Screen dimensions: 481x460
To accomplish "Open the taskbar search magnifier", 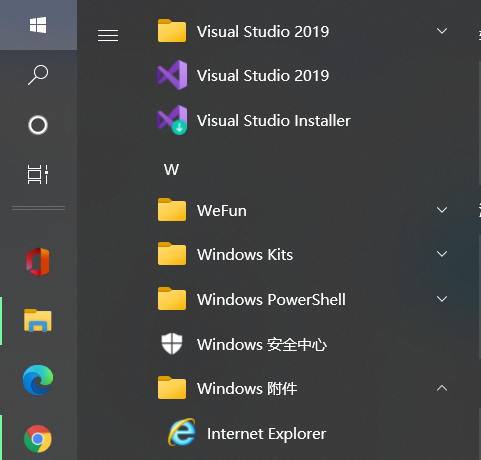I will (x=38, y=75).
